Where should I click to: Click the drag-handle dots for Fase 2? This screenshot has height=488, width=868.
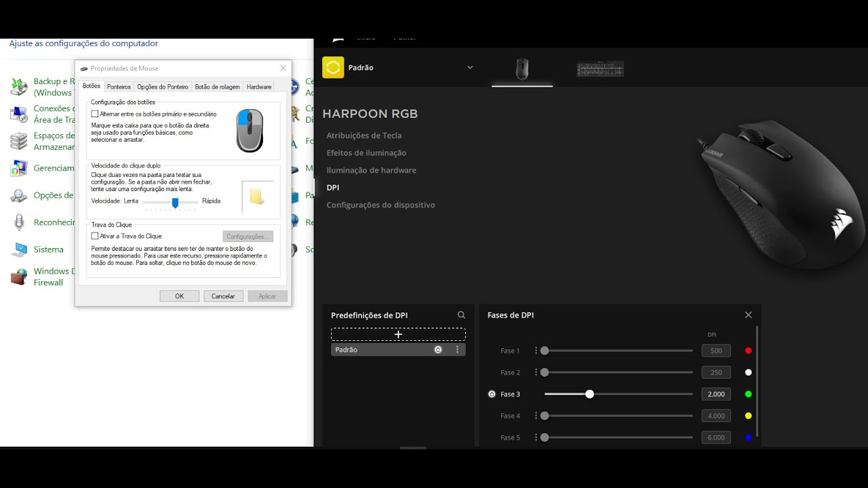coord(536,372)
